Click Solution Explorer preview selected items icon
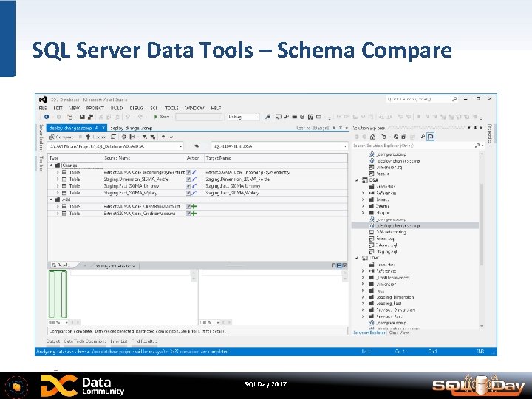Screen dimensions: 532x399 431,137
